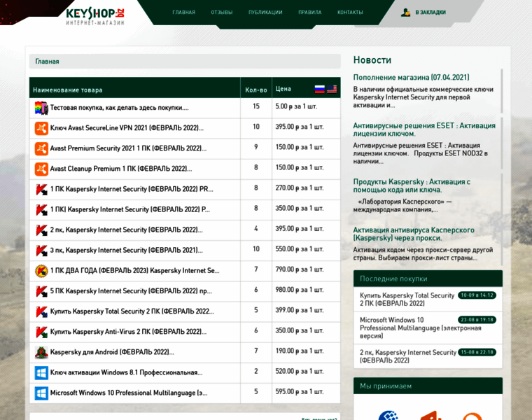Click the KeyShop.biz logo
Viewport: 532px width, 420px height.
click(95, 16)
